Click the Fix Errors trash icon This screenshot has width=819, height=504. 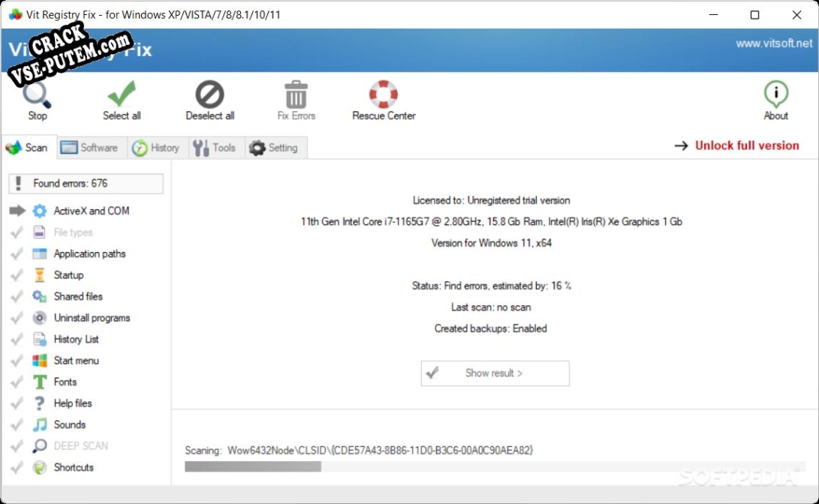pos(295,94)
